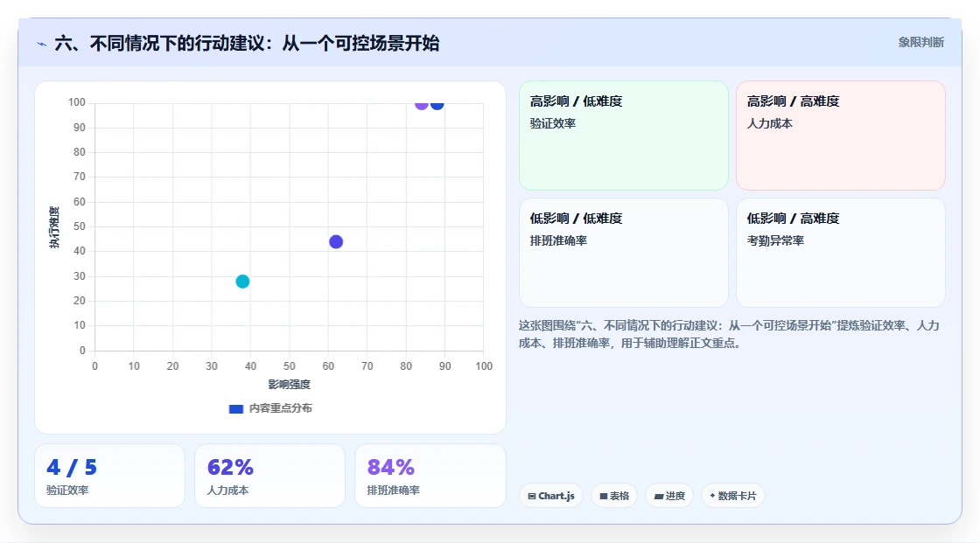Click the 数据卡片 tag chip
Viewport: 980px width, 543px height.
pyautogui.click(x=733, y=496)
